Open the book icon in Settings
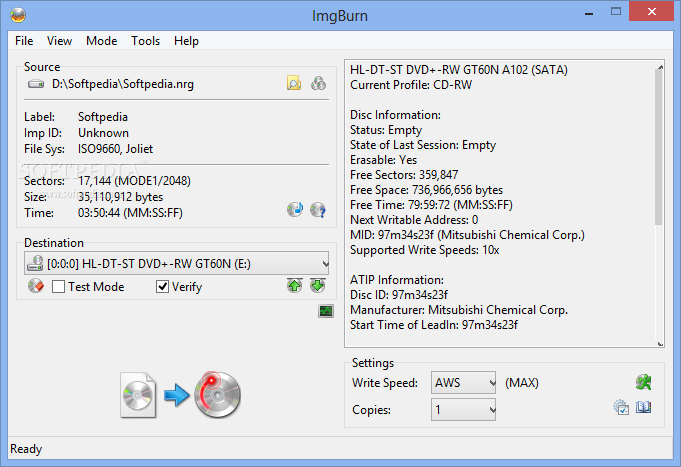The width and height of the screenshot is (681, 467). tap(643, 407)
